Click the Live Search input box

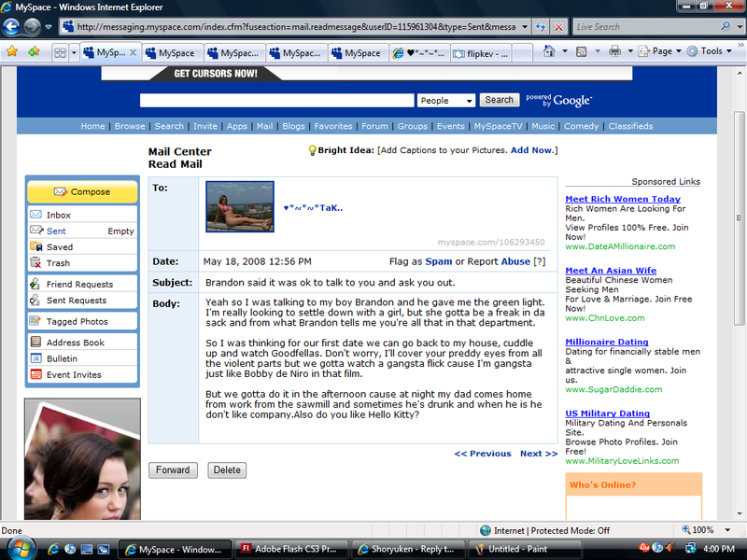645,27
